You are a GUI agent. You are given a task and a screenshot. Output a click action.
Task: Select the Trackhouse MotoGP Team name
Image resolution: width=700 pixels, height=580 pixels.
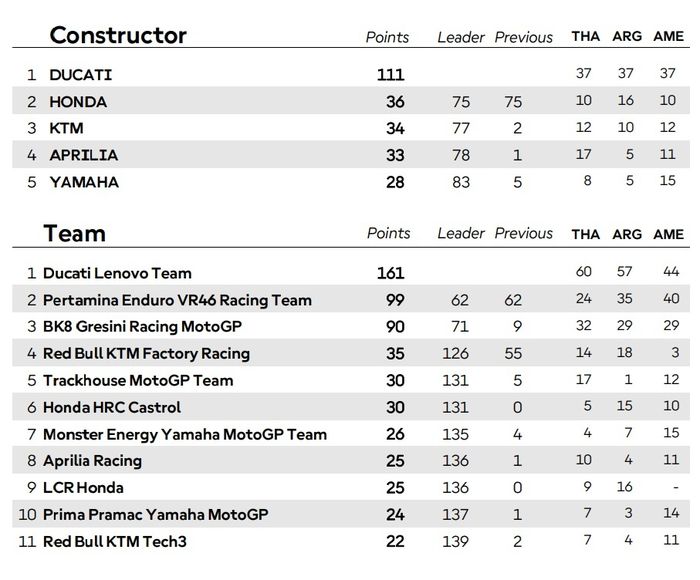click(x=138, y=381)
